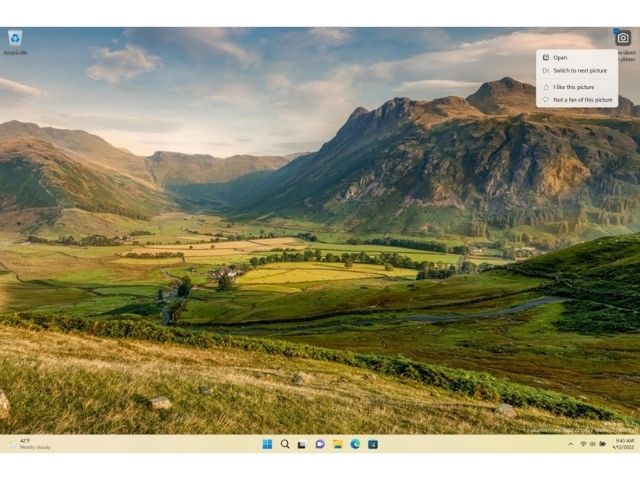The height and width of the screenshot is (480, 640).
Task: Open the Recycle Bin desktop icon
Action: point(15,40)
